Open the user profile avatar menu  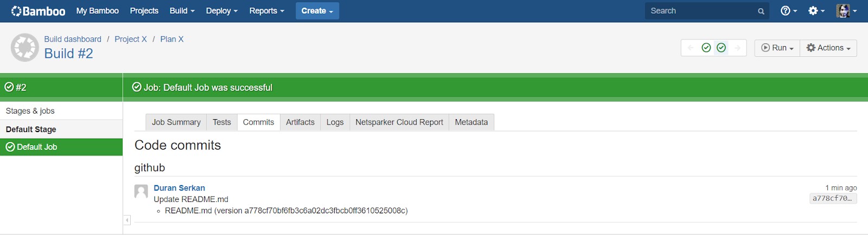pos(846,11)
